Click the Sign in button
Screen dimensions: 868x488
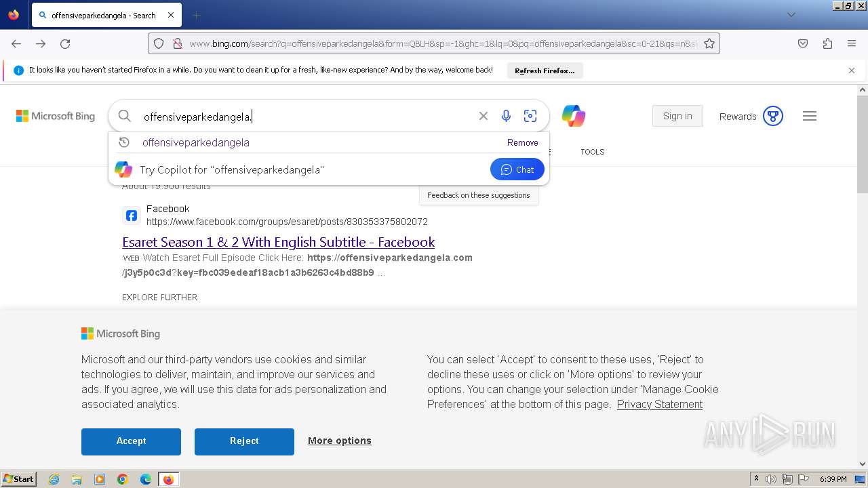click(x=677, y=116)
